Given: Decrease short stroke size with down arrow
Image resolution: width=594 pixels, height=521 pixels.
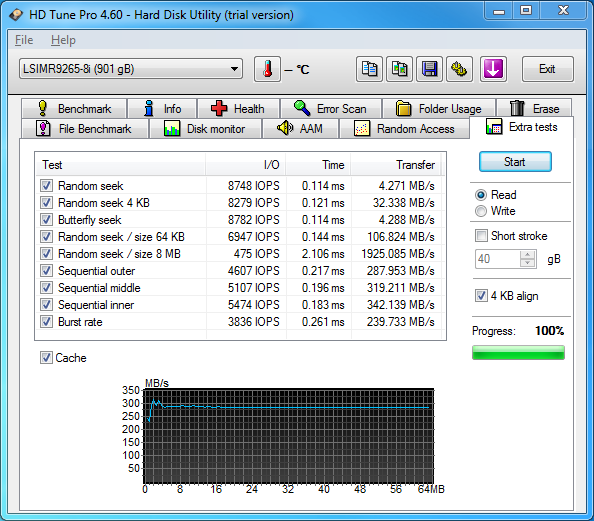Looking at the screenshot, I should (x=527, y=263).
